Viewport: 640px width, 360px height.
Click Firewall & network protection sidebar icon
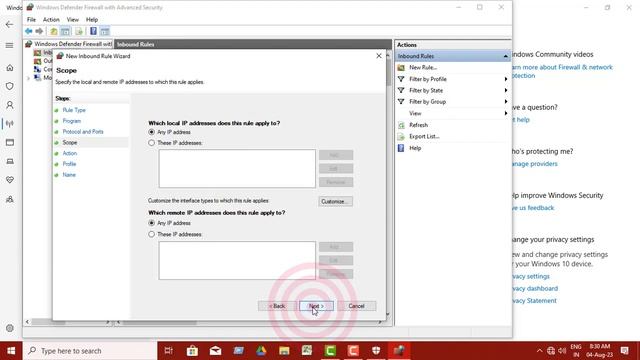10,124
